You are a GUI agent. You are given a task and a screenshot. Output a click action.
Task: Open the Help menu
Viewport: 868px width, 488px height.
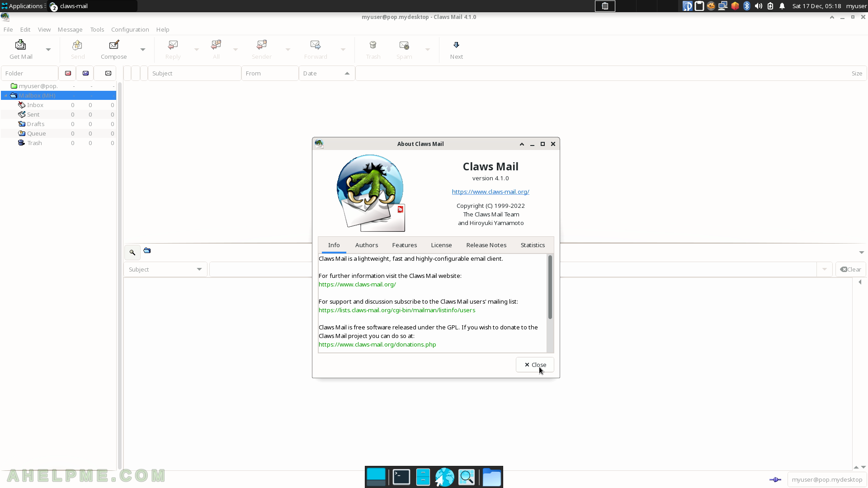tap(163, 29)
